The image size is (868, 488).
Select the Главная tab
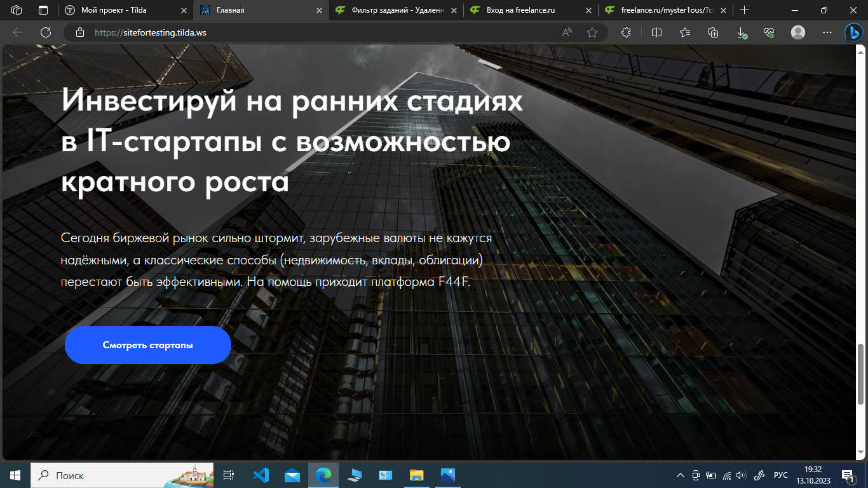tap(261, 10)
